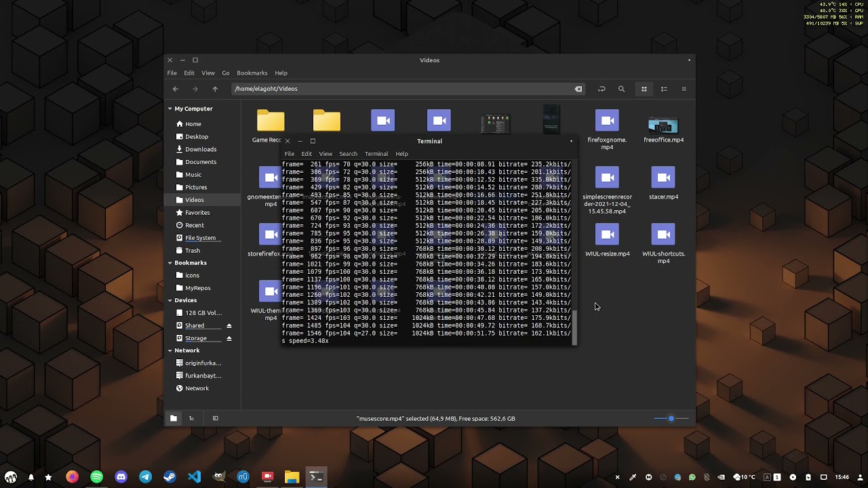Open Spotify from the taskbar
Image resolution: width=868 pixels, height=488 pixels.
(x=96, y=477)
